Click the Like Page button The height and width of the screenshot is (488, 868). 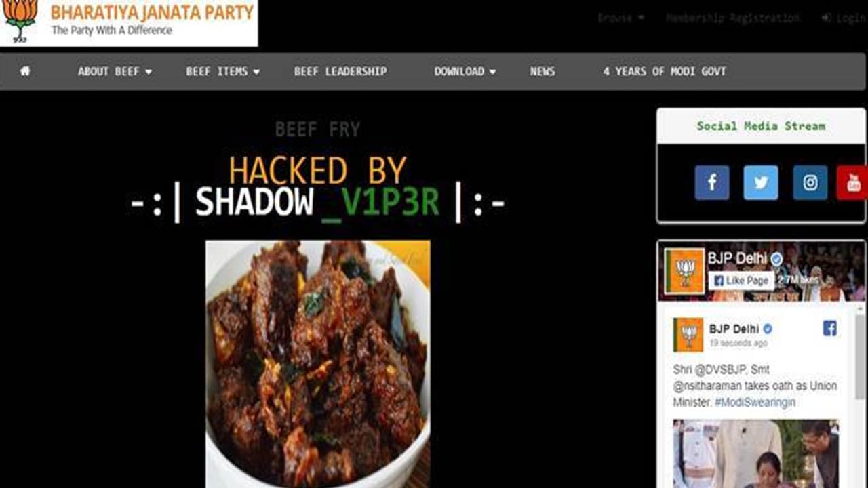[741, 280]
